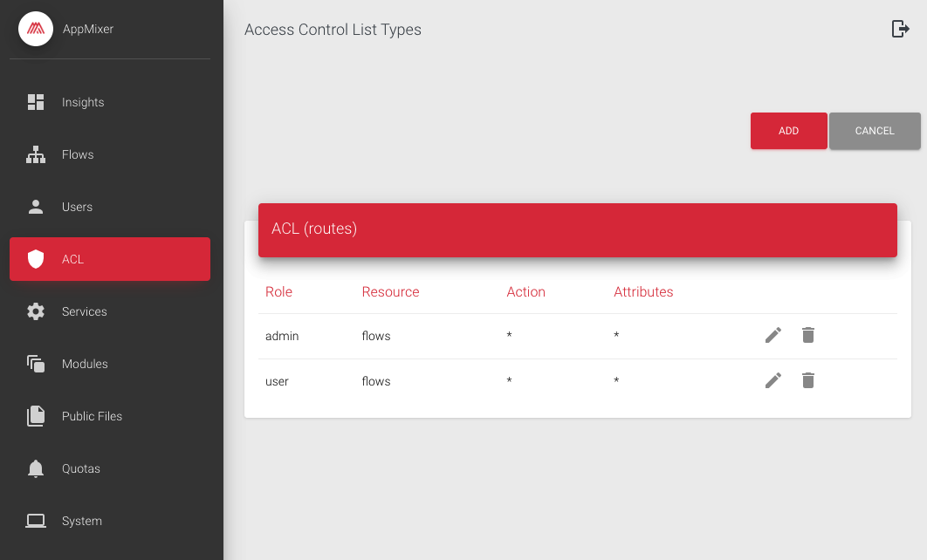Click pencil icon for user role

point(772,380)
